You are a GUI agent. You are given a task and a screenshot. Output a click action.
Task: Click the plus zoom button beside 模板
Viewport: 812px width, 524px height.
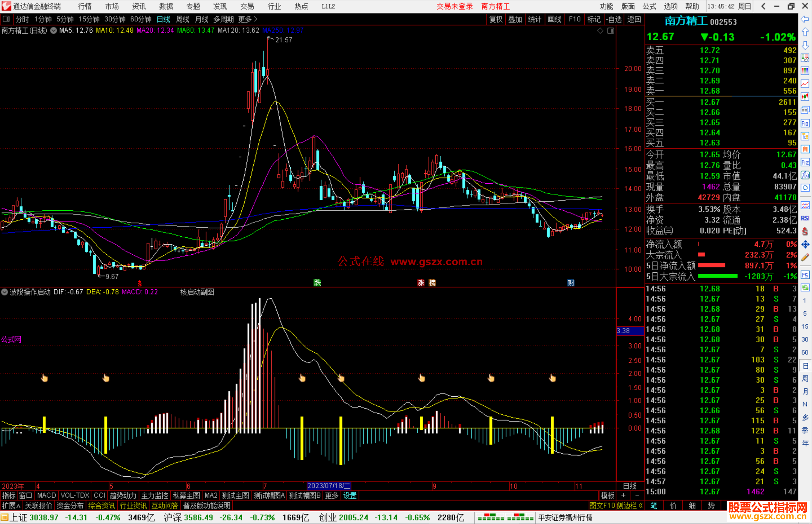point(623,495)
